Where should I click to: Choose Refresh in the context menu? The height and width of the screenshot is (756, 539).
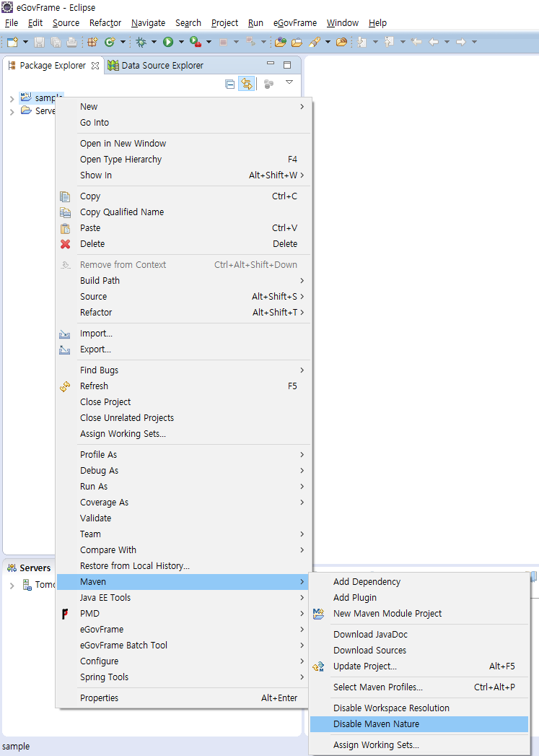tap(94, 386)
